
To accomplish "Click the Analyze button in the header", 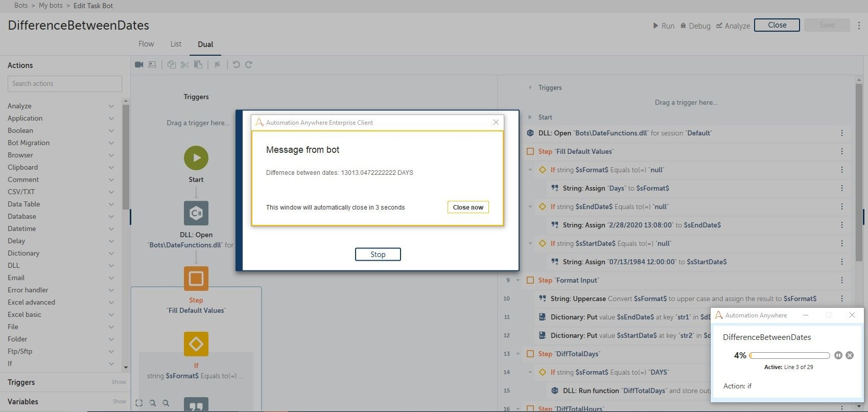I will 733,26.
